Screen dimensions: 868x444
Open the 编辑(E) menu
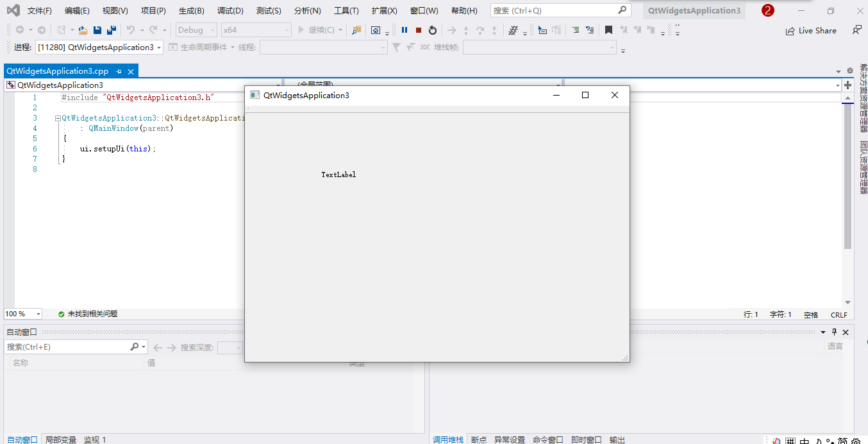77,11
